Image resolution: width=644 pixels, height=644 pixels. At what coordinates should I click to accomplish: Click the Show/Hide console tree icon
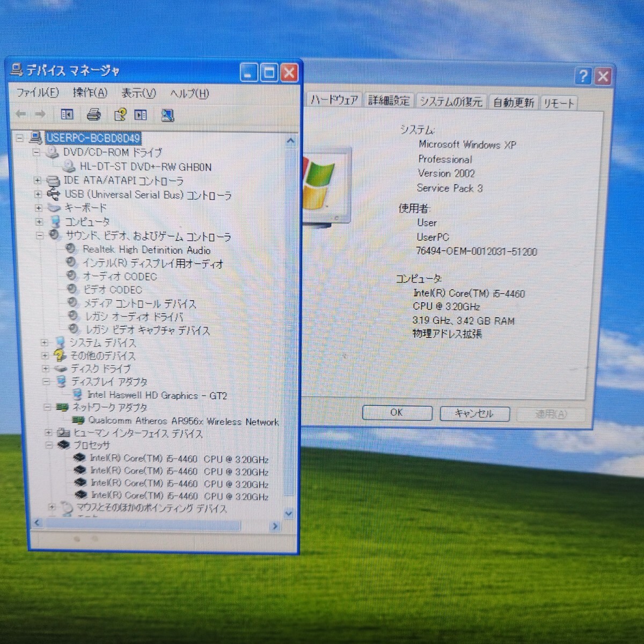[67, 114]
